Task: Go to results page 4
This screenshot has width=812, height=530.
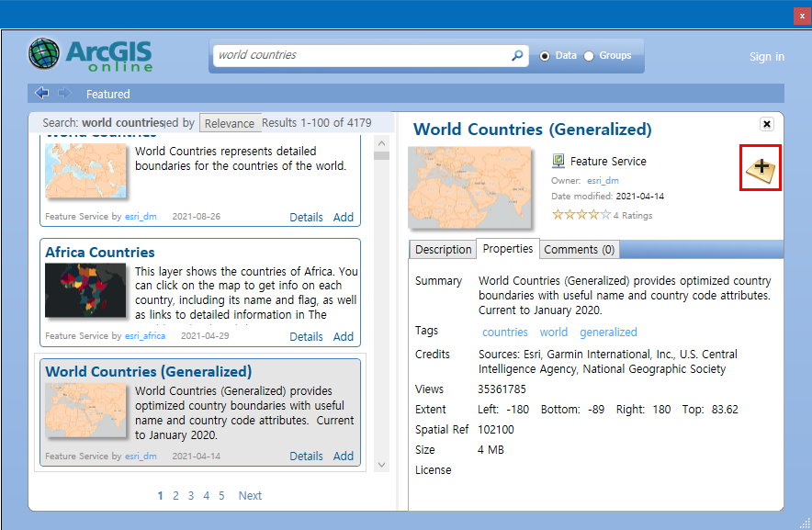Action: click(x=206, y=496)
